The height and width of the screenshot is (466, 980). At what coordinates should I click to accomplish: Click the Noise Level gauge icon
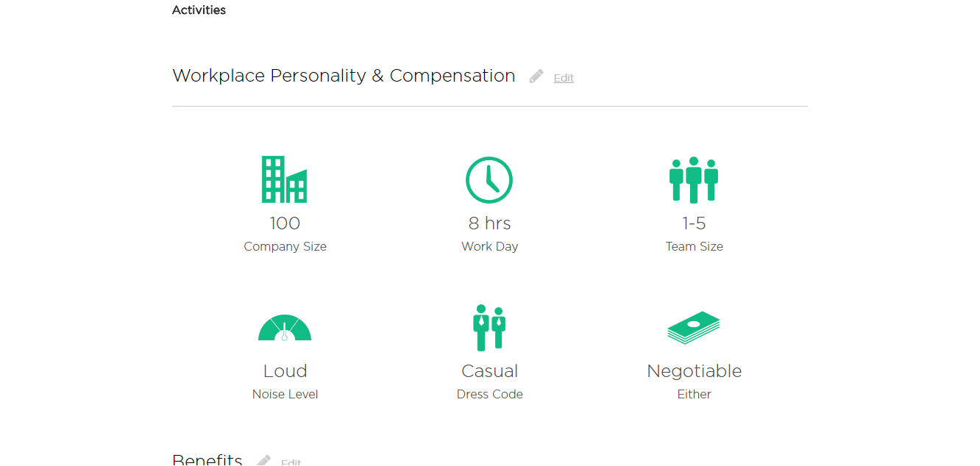click(x=285, y=328)
